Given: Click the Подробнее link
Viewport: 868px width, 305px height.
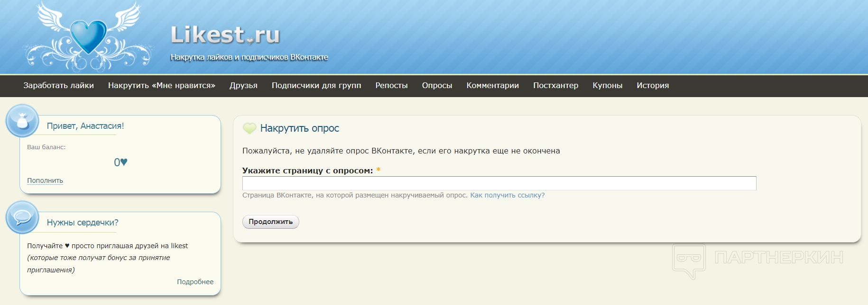Looking at the screenshot, I should (x=195, y=282).
